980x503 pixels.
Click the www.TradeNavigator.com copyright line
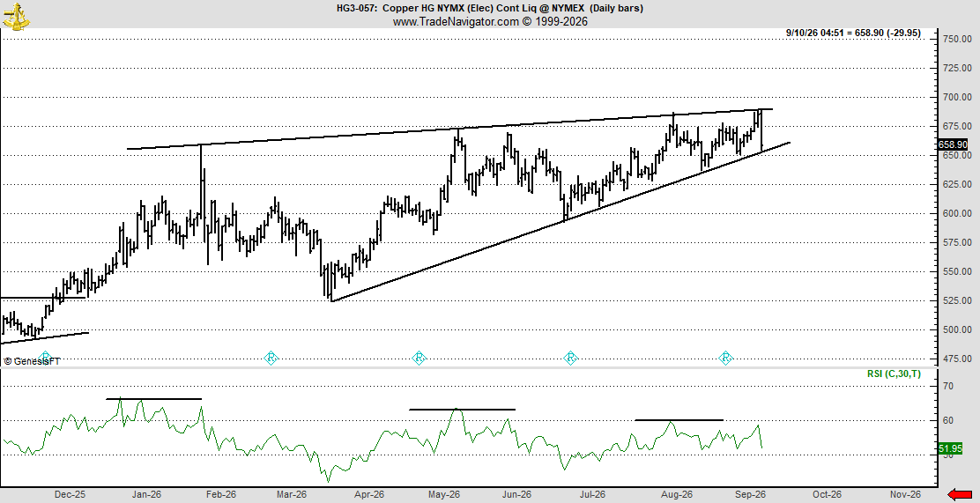coord(490,22)
